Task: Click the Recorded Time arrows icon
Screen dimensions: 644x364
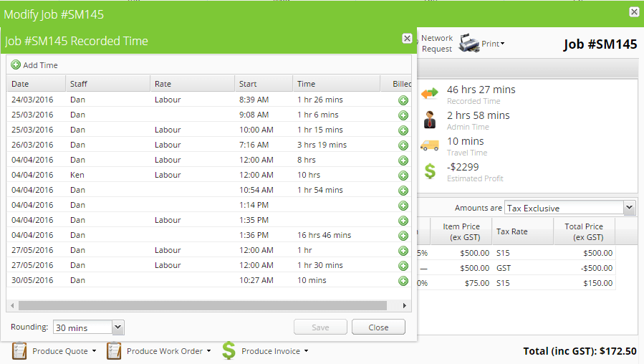Action: pos(430,94)
